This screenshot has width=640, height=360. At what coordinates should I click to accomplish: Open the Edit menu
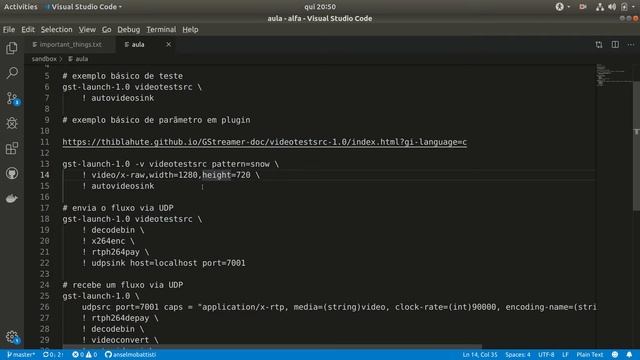(28, 29)
